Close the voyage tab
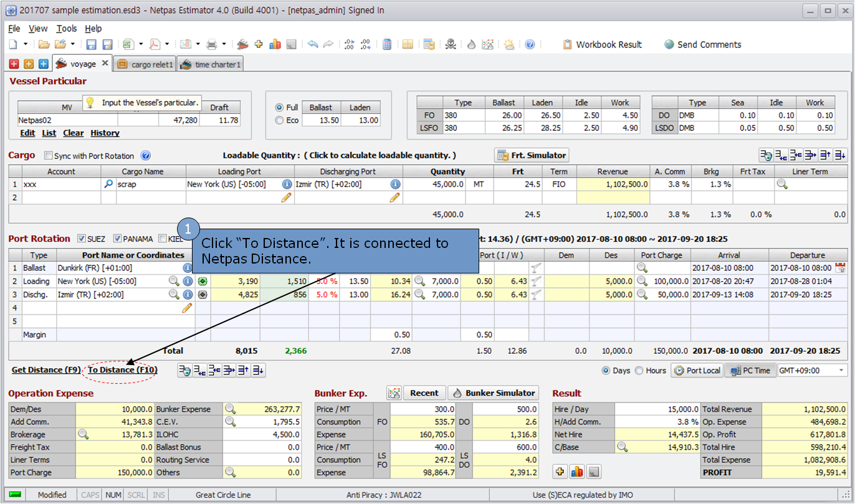The width and height of the screenshot is (855, 504). click(105, 63)
